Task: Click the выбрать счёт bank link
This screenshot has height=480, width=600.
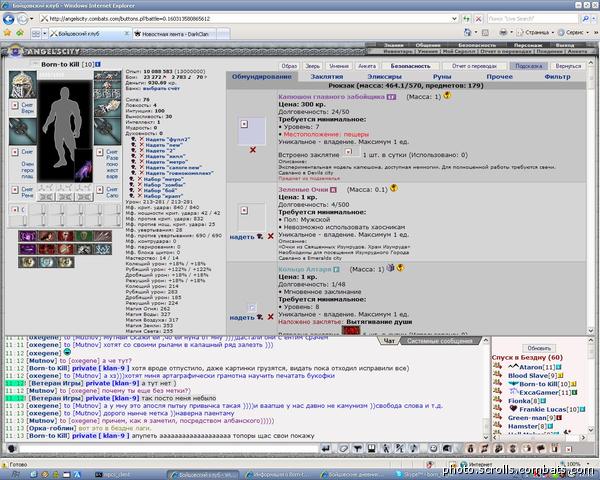Action: point(161,88)
